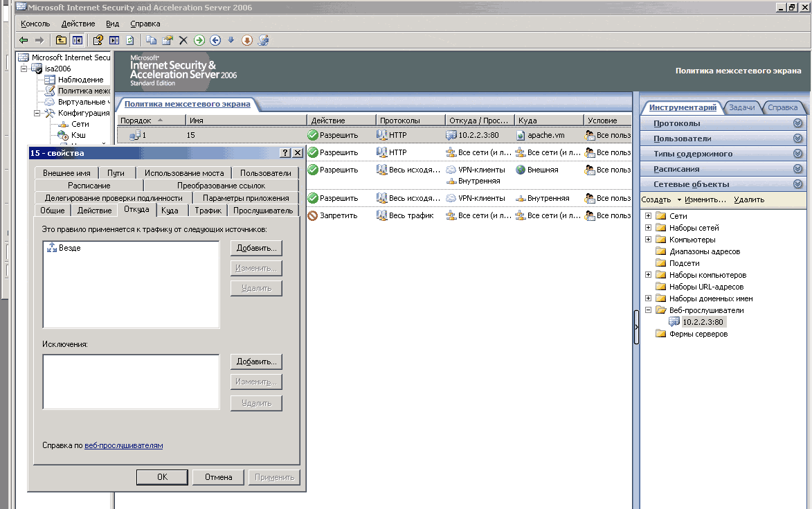The height and width of the screenshot is (509, 812).
Task: Click the publishing rule icon in row 1
Action: 135,135
